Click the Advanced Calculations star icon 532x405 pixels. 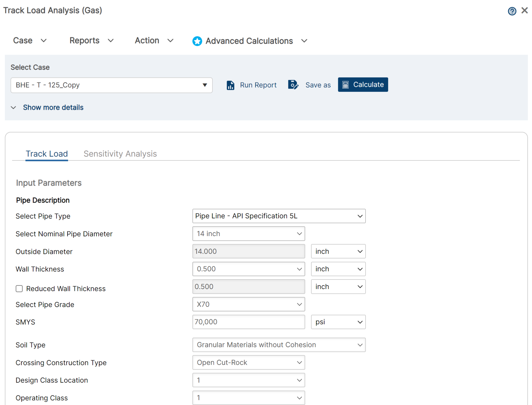(197, 41)
